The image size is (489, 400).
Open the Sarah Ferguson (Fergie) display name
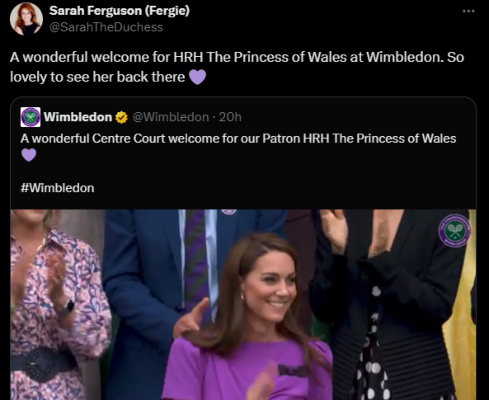coord(119,11)
